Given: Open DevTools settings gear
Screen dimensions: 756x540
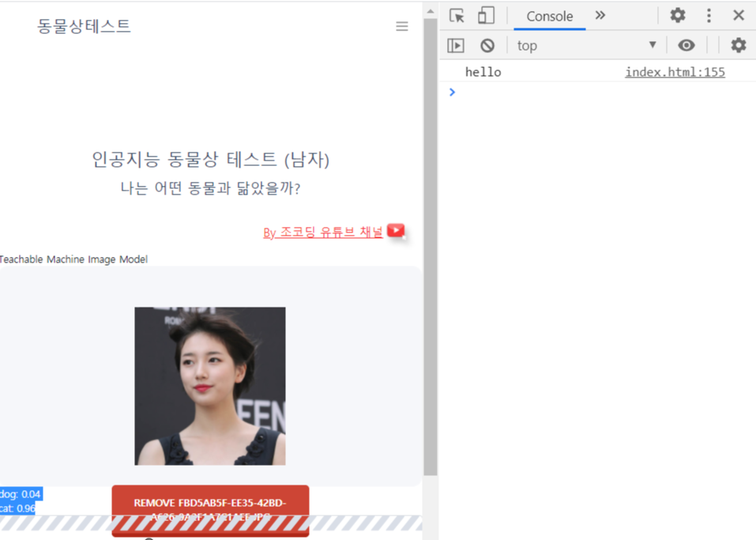Looking at the screenshot, I should [678, 16].
